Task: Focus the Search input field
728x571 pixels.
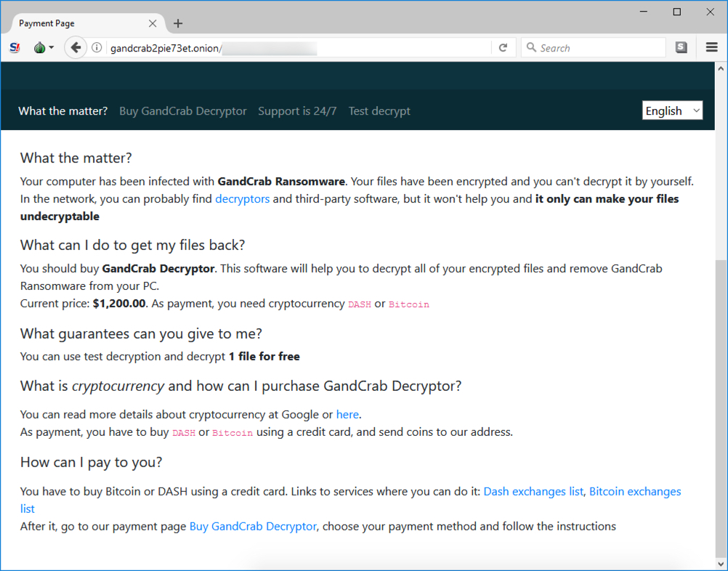Action: pos(594,47)
